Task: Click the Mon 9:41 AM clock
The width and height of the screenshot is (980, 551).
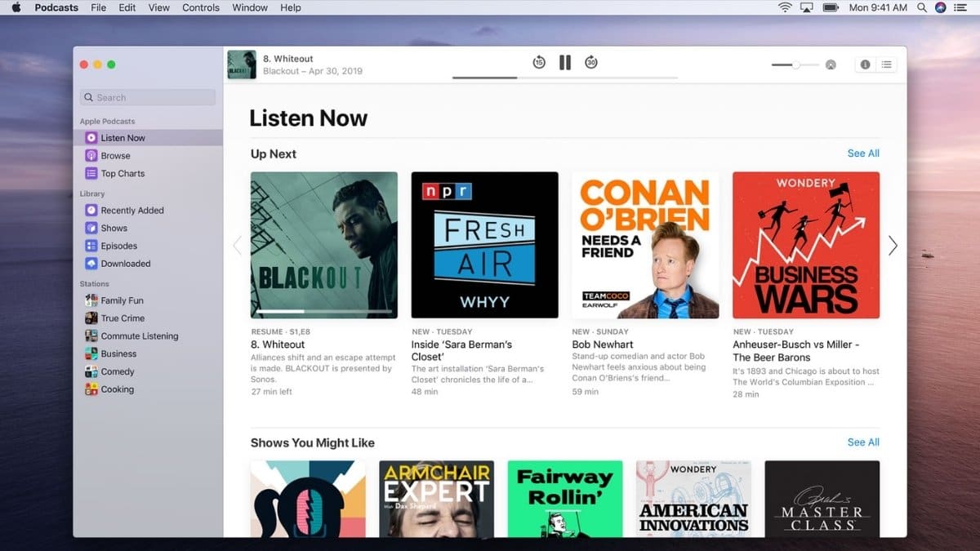Action: [x=878, y=7]
